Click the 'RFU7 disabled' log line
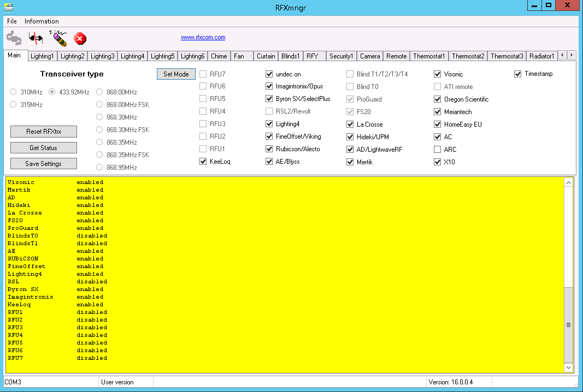Image resolution: width=583 pixels, height=392 pixels. (x=57, y=358)
